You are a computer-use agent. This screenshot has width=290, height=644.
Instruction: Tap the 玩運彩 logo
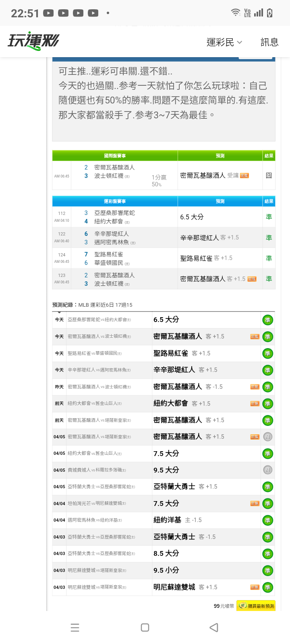click(33, 41)
